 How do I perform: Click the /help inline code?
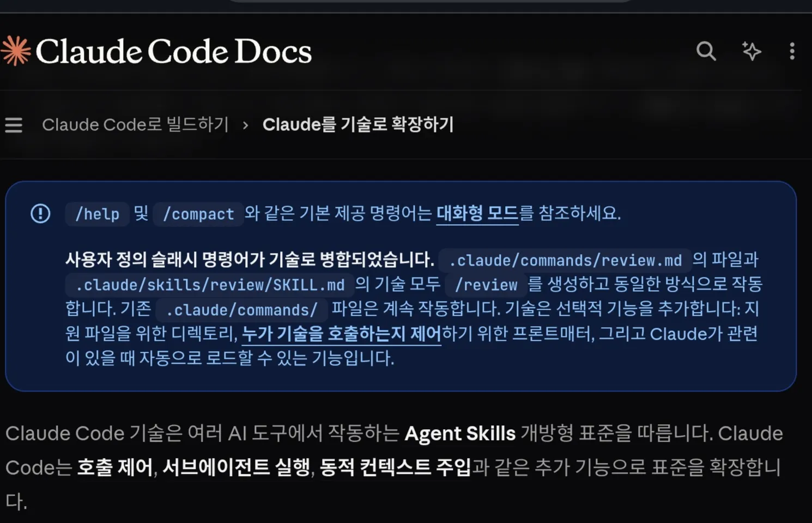pos(97,214)
